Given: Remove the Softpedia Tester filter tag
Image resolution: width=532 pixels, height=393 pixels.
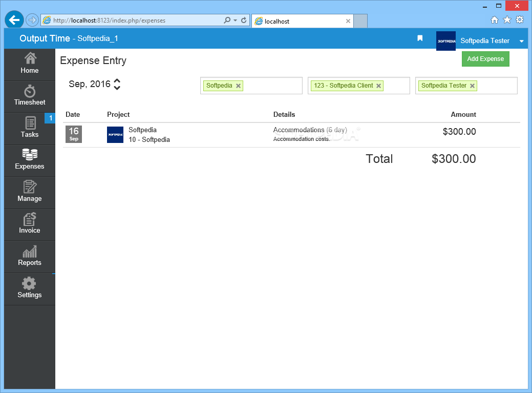Looking at the screenshot, I should tap(472, 86).
